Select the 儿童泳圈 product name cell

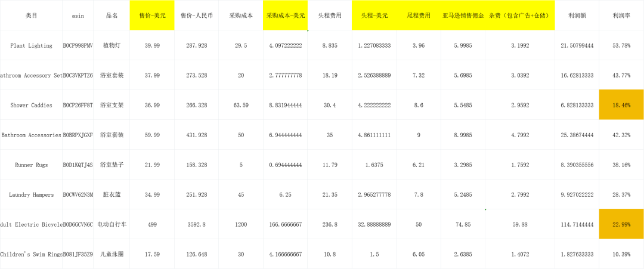[112, 254]
